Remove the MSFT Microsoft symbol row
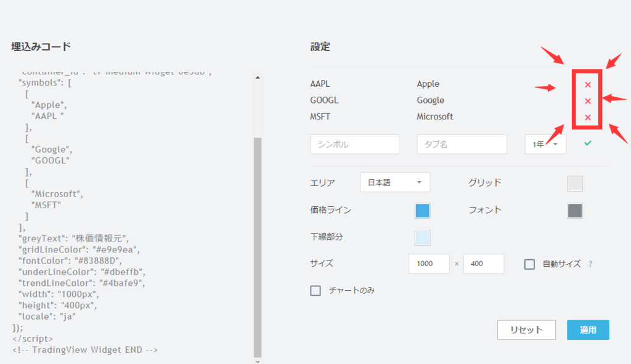The height and width of the screenshot is (364, 631). pyautogui.click(x=587, y=118)
